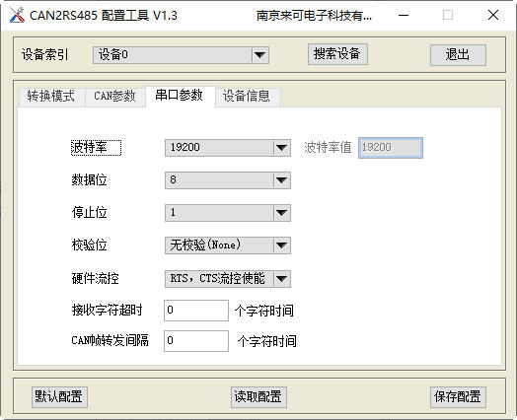Click the 退出 button
The image size is (517, 420).
pyautogui.click(x=458, y=55)
